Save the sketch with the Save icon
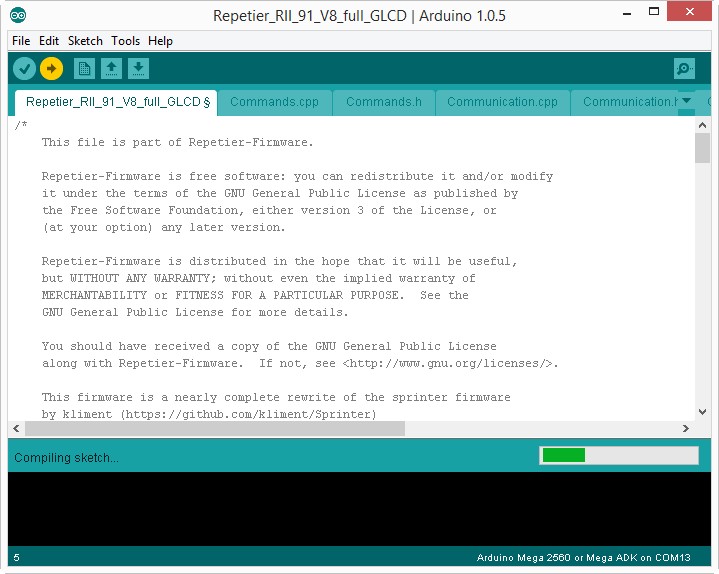719x574 pixels. click(x=138, y=69)
